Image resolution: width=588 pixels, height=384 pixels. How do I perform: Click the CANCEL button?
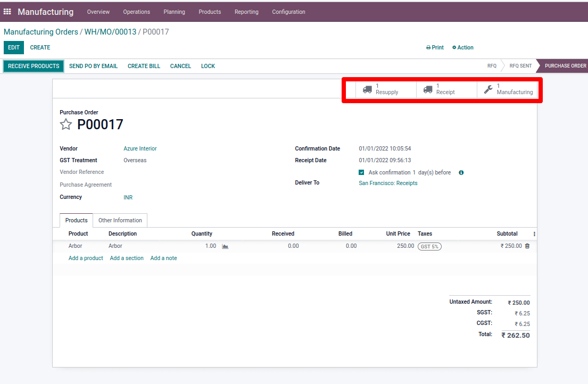180,66
